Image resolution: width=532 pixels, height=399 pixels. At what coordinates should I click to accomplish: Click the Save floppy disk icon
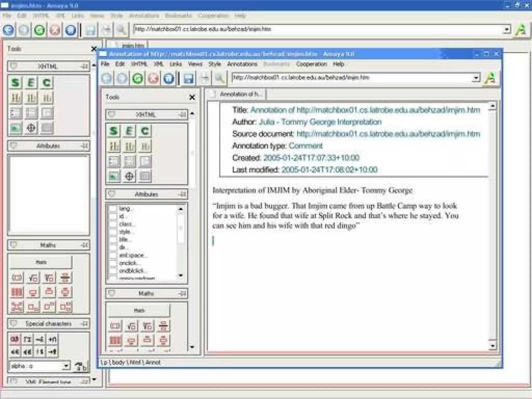[x=188, y=78]
